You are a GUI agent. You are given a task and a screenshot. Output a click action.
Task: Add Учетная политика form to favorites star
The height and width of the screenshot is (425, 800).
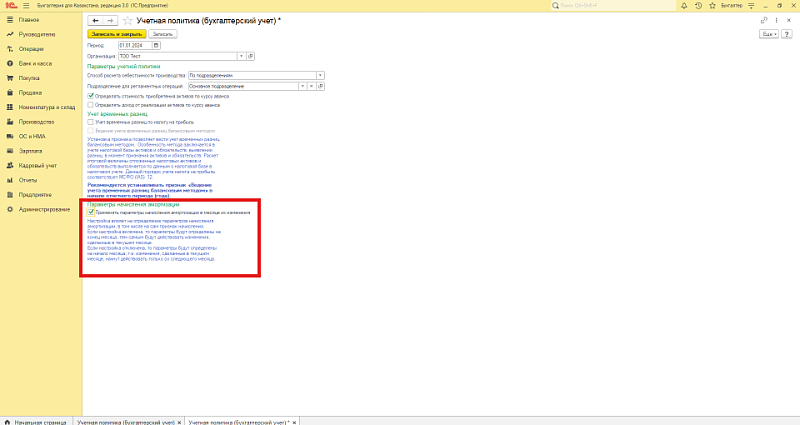[125, 20]
